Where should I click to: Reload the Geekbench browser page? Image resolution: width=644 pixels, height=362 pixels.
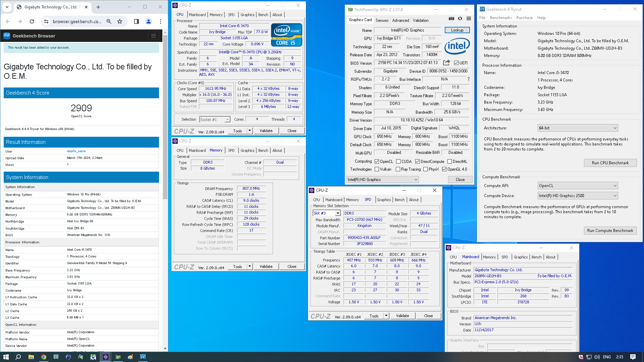point(32,21)
